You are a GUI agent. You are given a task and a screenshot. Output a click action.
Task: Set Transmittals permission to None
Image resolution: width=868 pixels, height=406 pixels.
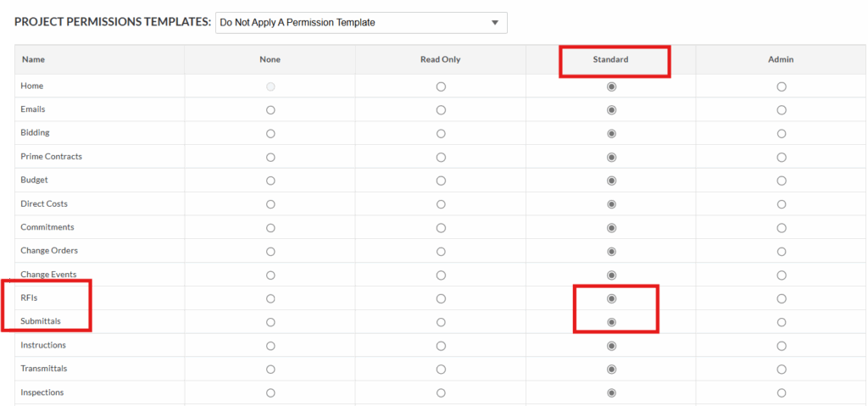click(270, 369)
